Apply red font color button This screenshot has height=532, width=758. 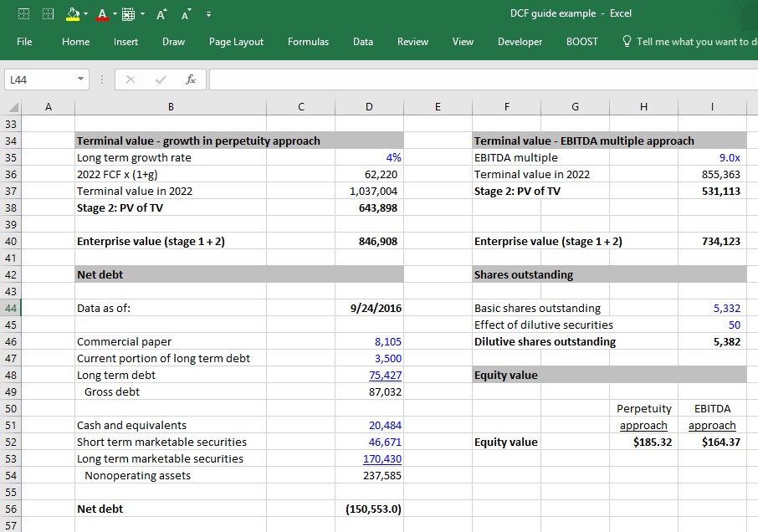click(102, 14)
